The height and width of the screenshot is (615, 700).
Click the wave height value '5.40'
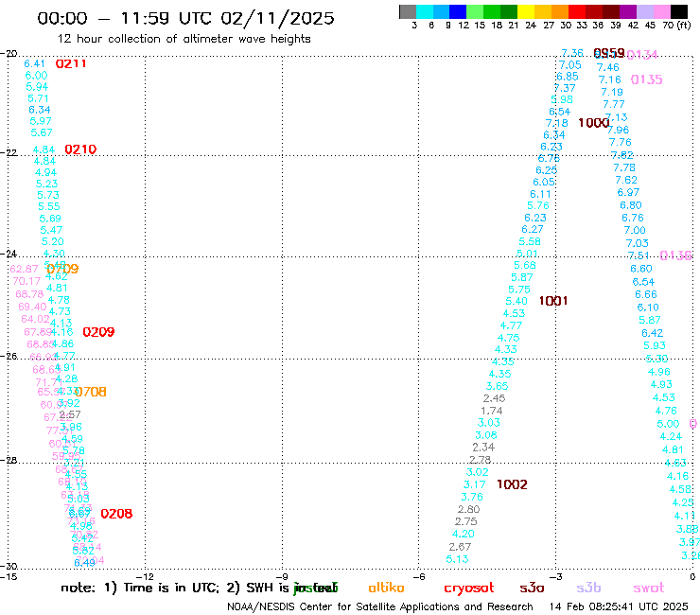[x=516, y=302]
